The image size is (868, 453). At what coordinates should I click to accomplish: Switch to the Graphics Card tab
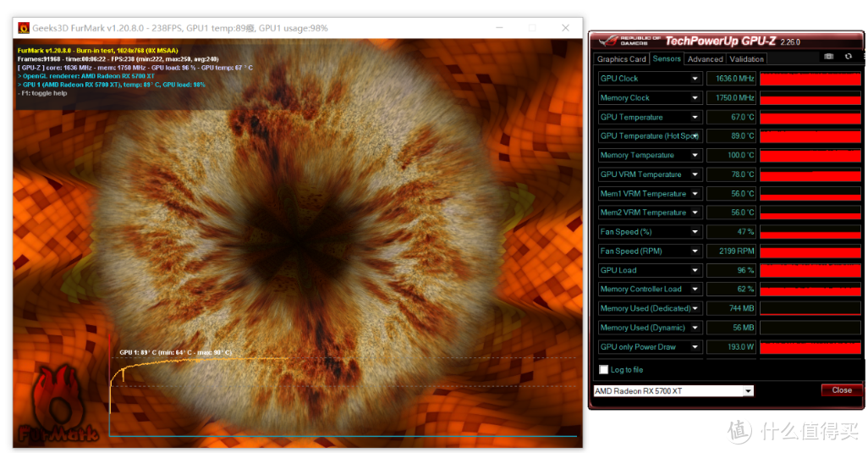pyautogui.click(x=621, y=58)
